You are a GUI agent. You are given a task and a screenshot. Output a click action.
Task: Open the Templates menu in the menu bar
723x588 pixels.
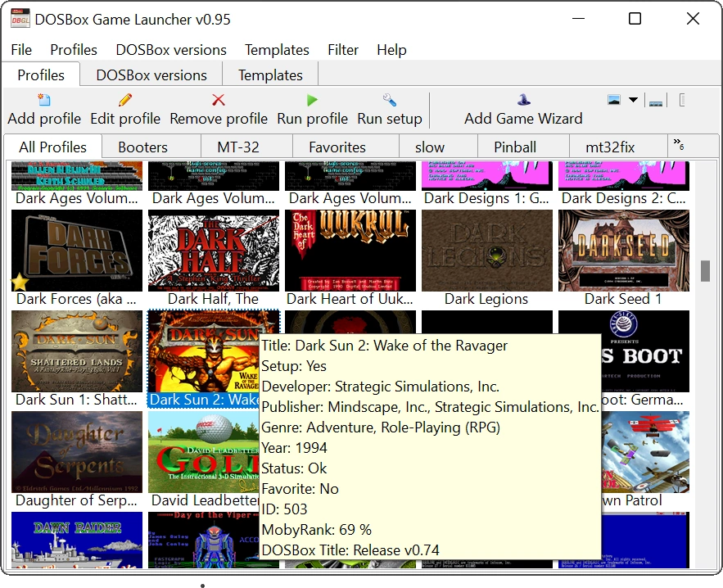pos(277,50)
